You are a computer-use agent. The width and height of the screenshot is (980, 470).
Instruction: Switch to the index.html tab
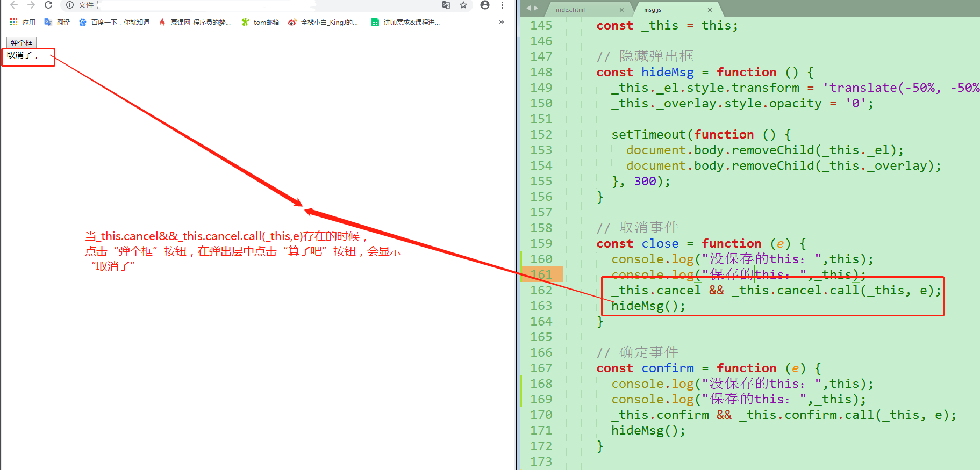[570, 10]
